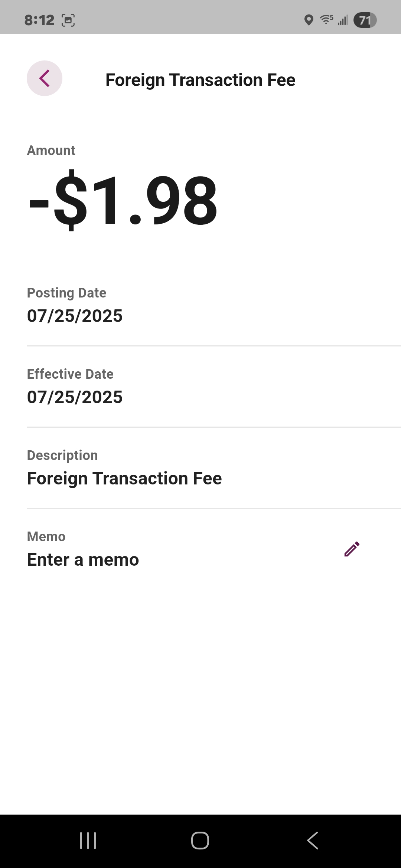Tap the location pin status icon
401x868 pixels.
coord(309,20)
